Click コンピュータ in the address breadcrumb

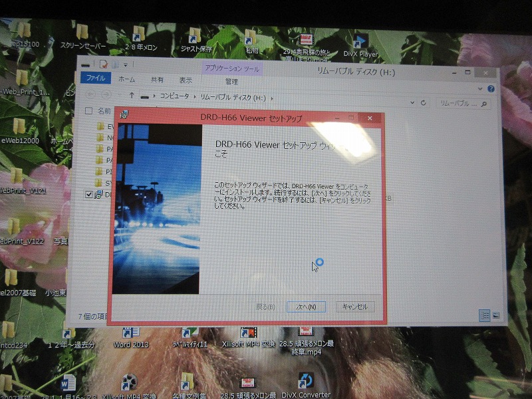(x=174, y=96)
